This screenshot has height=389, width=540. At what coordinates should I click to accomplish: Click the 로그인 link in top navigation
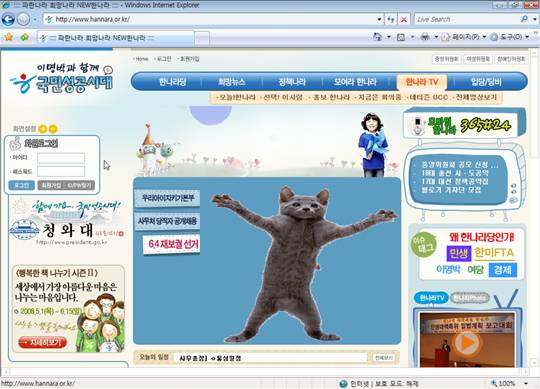point(164,59)
